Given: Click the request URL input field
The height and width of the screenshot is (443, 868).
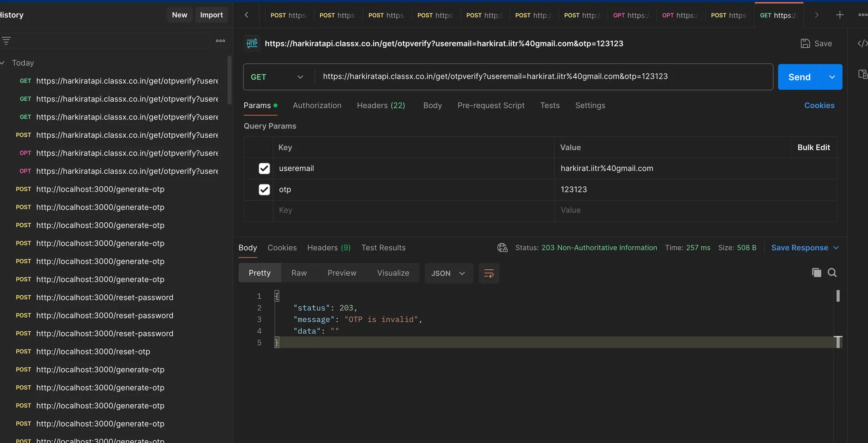Looking at the screenshot, I should click(x=542, y=77).
